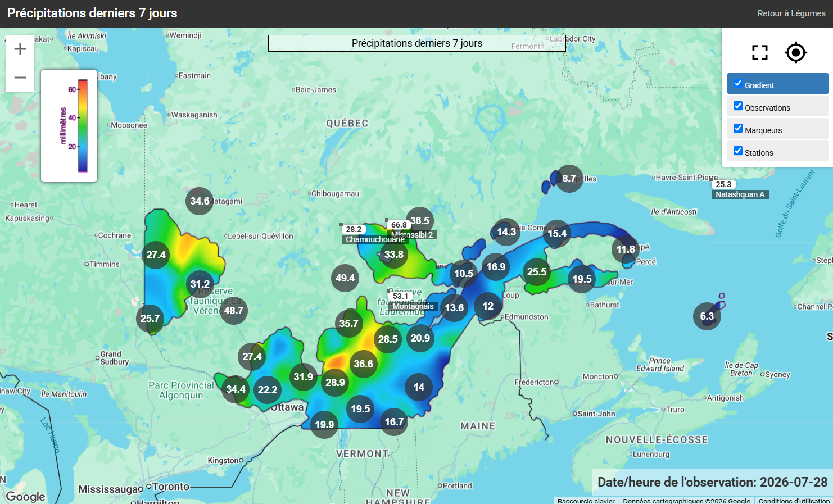Select the 36.6 precipitation marker
This screenshot has width=833, height=504.
(363, 364)
